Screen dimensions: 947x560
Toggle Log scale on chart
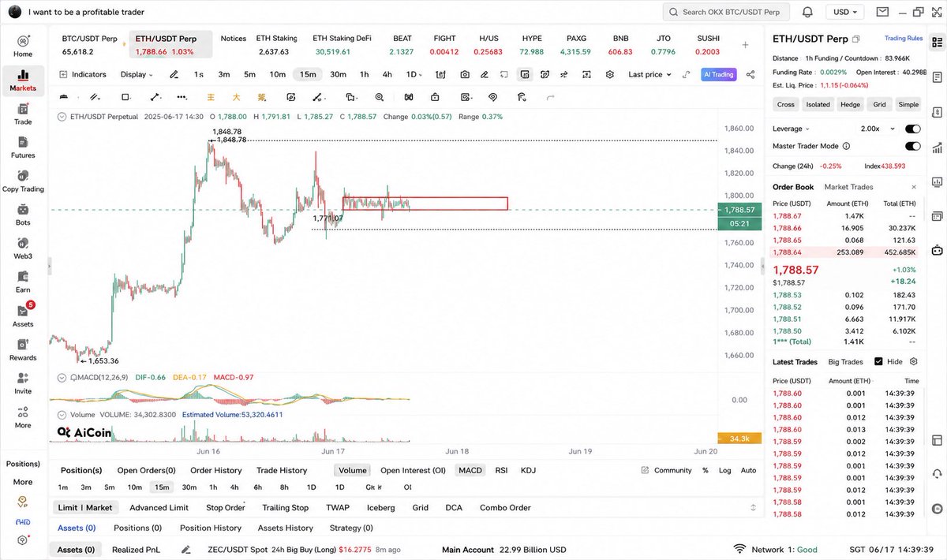725,470
